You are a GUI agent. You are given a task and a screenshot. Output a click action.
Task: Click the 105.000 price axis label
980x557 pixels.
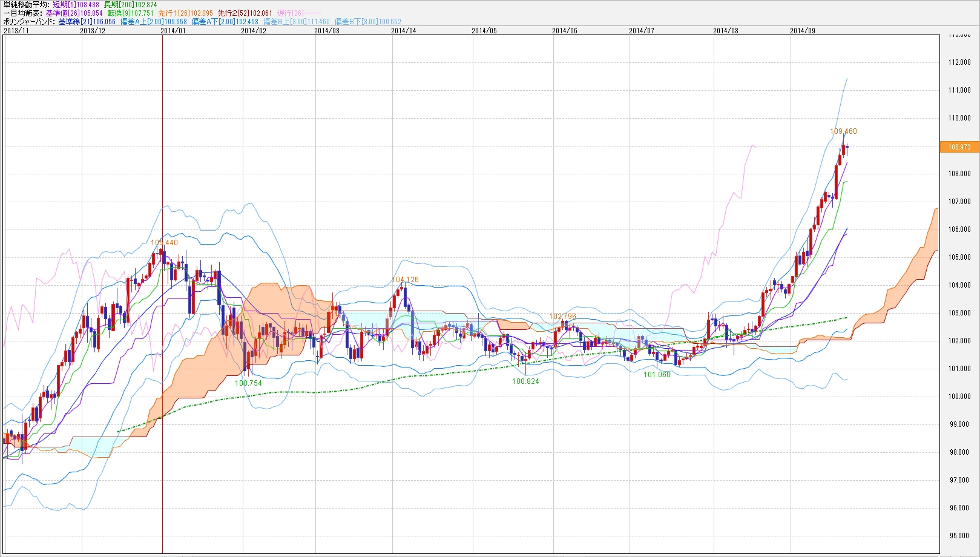tap(959, 257)
